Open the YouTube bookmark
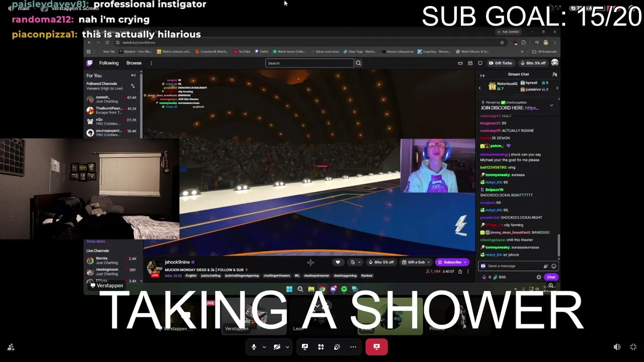The width and height of the screenshot is (644, 362). click(242, 51)
